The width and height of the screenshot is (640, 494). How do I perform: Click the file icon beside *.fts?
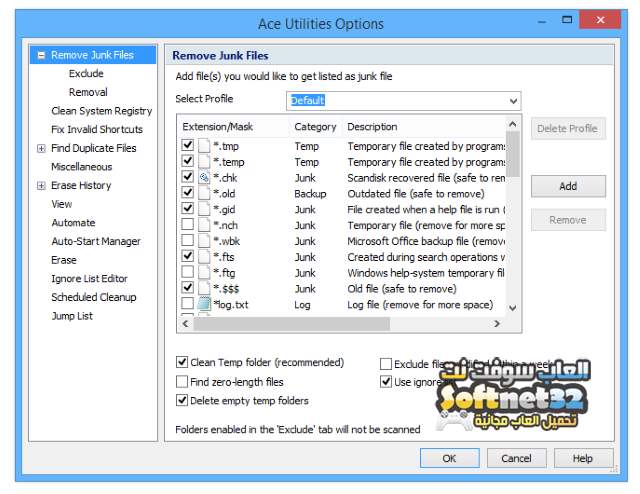(x=204, y=257)
